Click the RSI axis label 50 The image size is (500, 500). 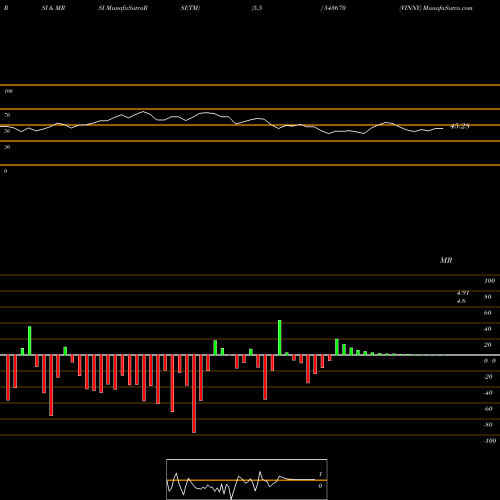7,131
